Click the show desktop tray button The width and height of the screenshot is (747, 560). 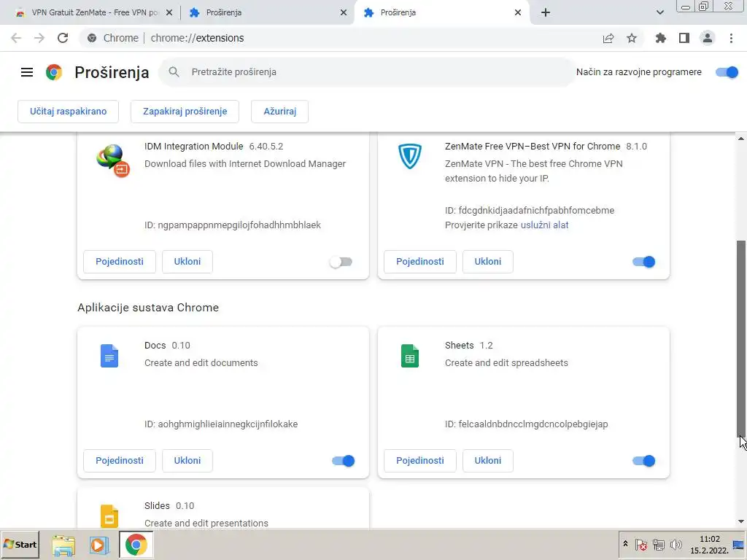pyautogui.click(x=738, y=545)
